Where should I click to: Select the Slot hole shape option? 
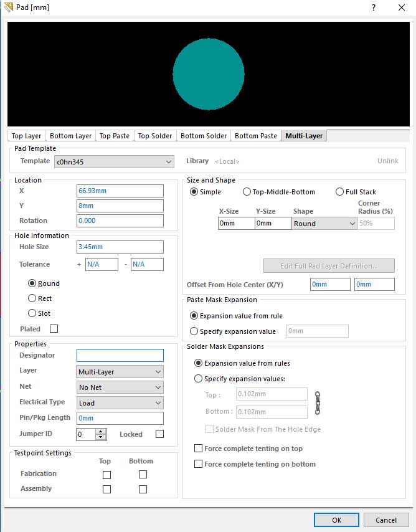(32, 313)
